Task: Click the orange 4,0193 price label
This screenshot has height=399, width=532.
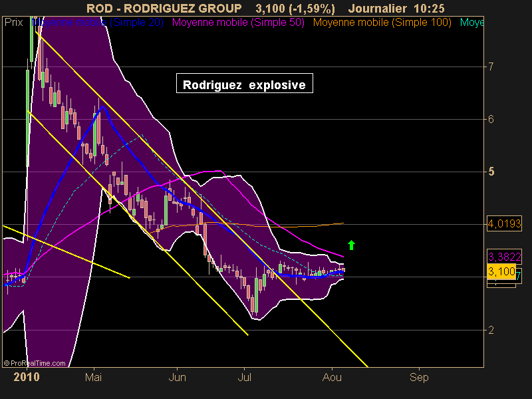Action: (504, 223)
